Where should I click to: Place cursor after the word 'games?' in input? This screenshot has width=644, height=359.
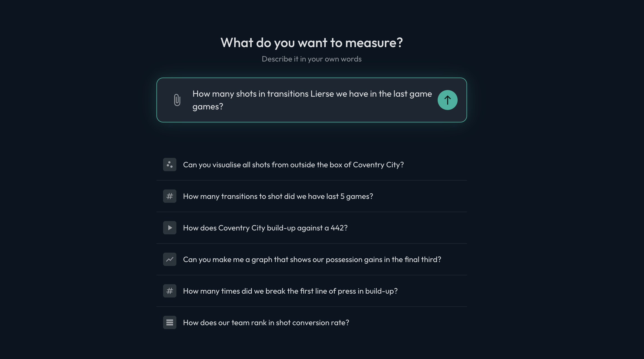(224, 107)
